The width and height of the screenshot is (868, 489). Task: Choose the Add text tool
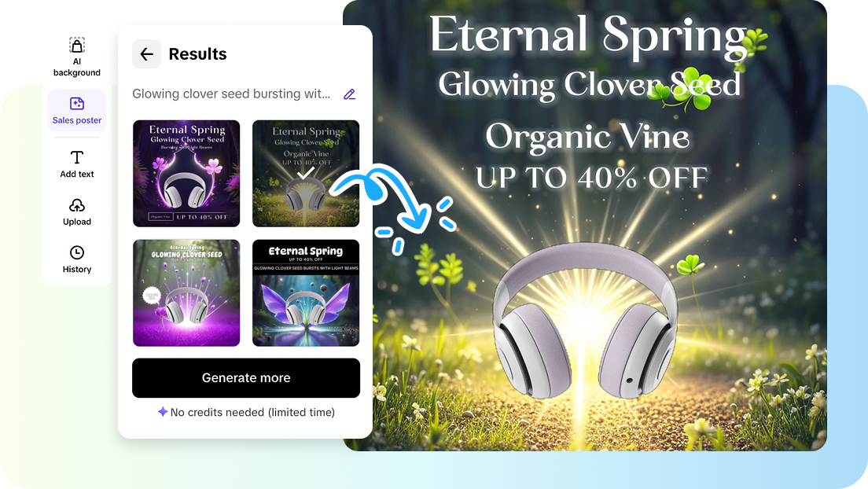(77, 164)
